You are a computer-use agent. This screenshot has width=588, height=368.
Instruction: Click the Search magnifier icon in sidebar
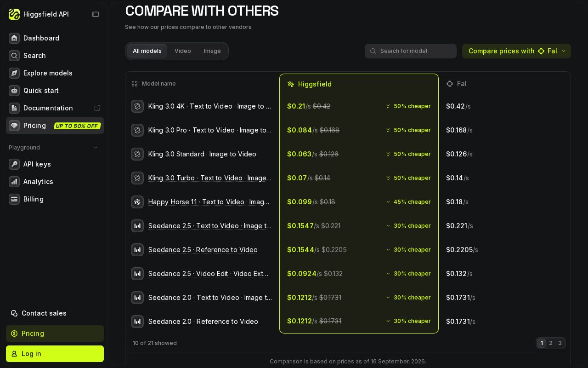[14, 56]
